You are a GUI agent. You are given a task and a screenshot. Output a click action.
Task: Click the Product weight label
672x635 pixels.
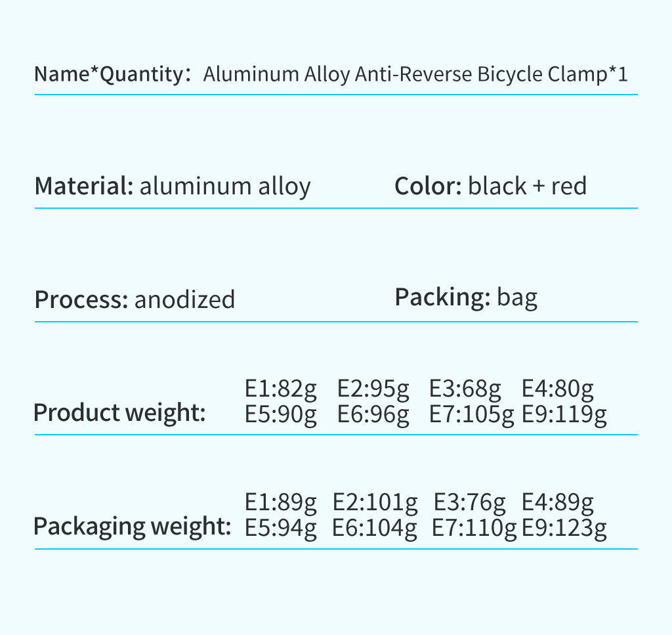click(x=119, y=413)
